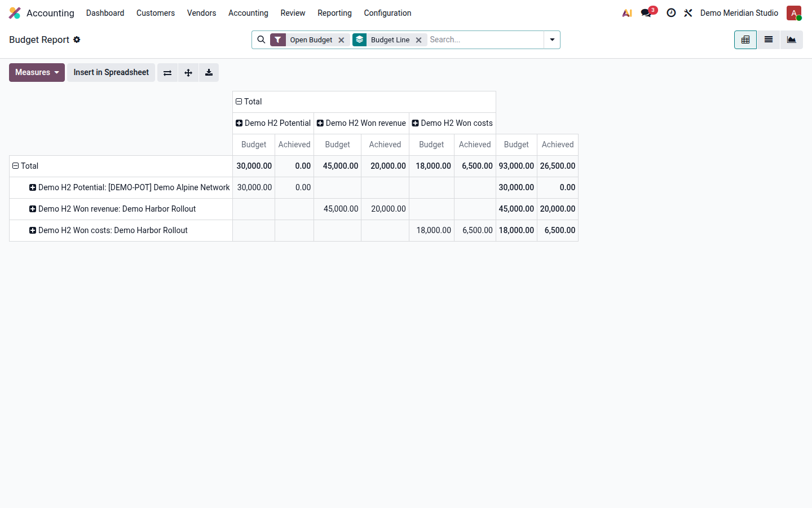Viewport: 812px width, 508px height.
Task: Focus the Search input field
Action: 485,40
